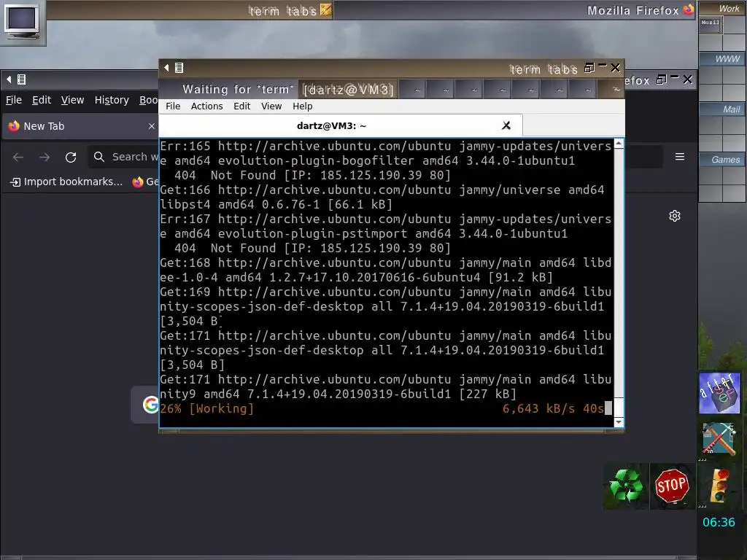The width and height of the screenshot is (747, 560).
Task: Click left arrow on the term tabs titlebar
Action: [x=166, y=68]
